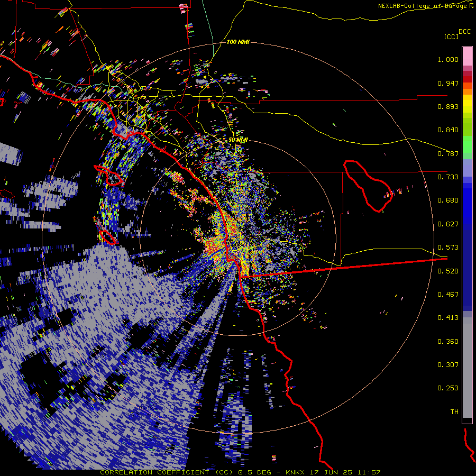Select the 0.413 scale value
The image size is (476, 476).
click(448, 318)
